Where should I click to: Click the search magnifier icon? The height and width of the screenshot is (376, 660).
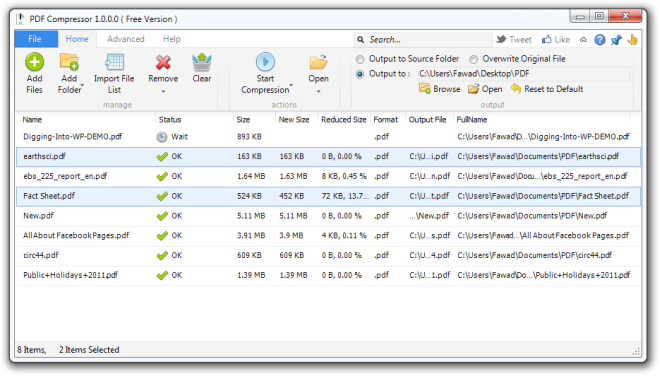pos(360,40)
